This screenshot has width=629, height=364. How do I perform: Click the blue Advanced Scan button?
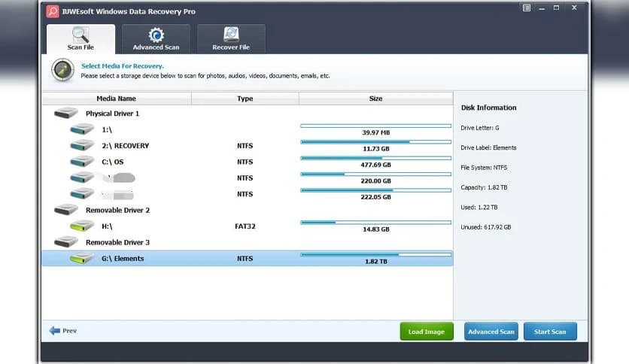coord(491,332)
